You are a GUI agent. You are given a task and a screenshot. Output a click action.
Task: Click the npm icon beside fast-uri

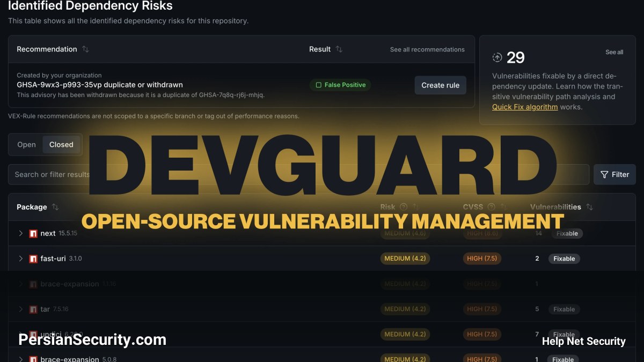coord(33,259)
